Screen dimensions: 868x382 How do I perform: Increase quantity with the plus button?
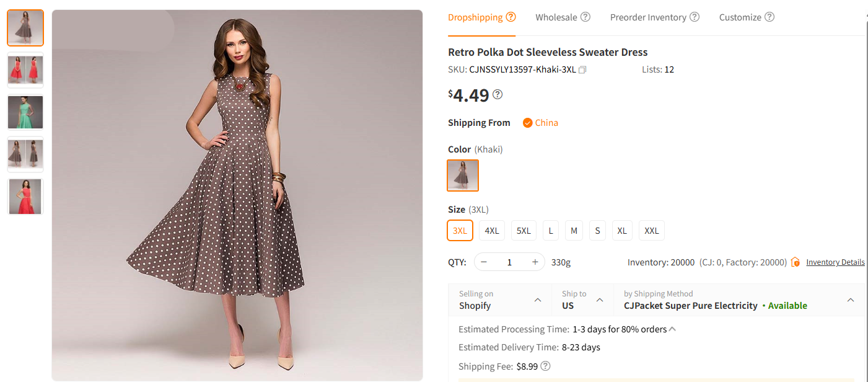534,262
